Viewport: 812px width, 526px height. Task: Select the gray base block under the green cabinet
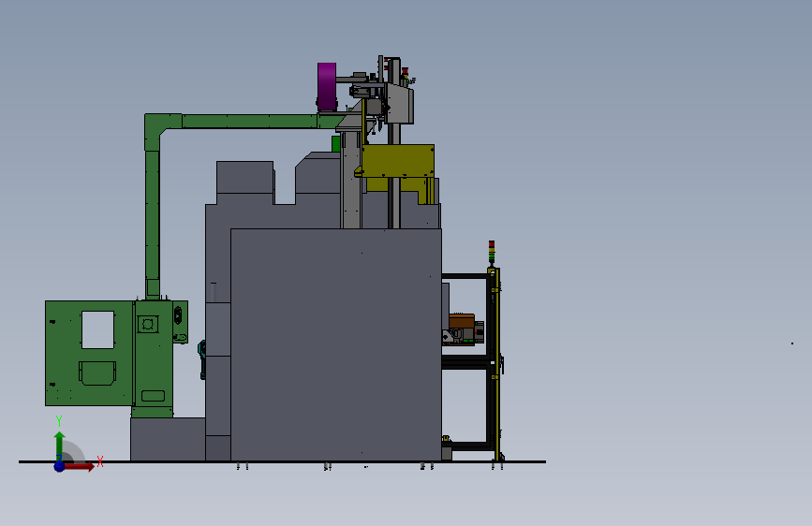(x=168, y=439)
